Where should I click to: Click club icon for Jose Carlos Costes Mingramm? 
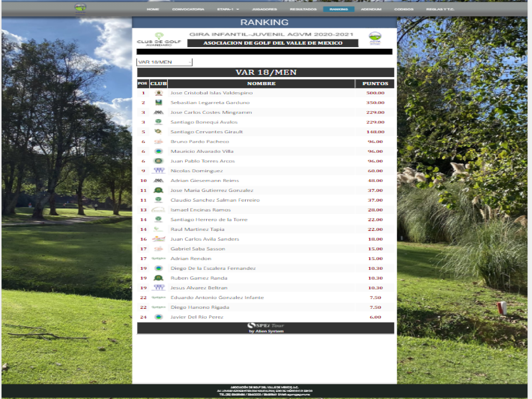tap(158, 112)
